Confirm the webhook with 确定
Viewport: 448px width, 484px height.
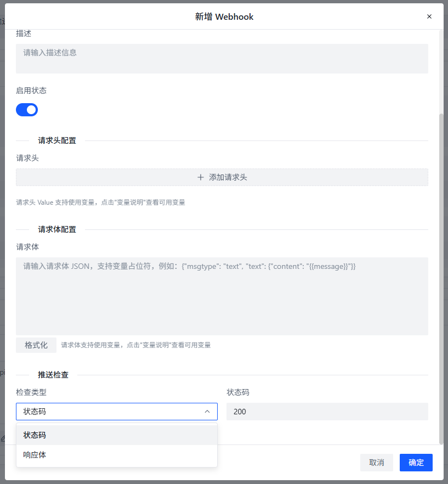pos(416,463)
